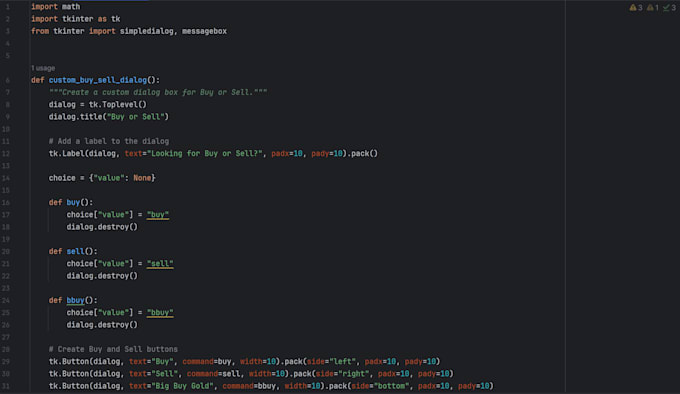Click the "Big Buy Gold" button text string
The image size is (680, 394).
[x=183, y=386]
